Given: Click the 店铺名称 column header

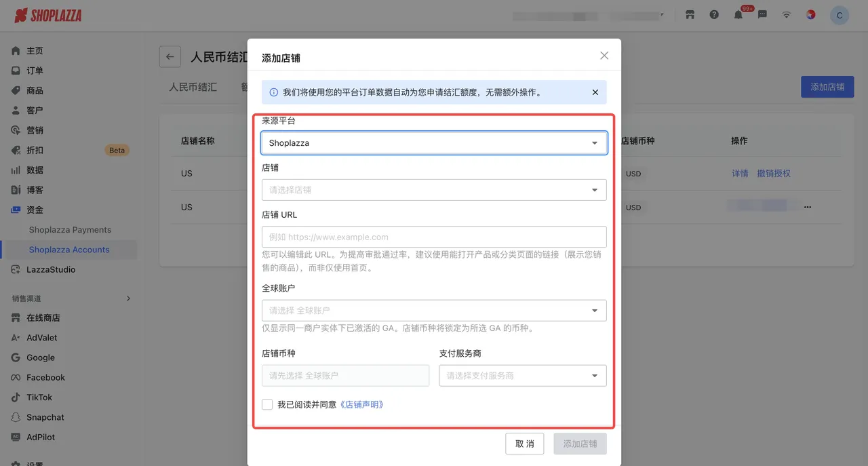Looking at the screenshot, I should (198, 141).
